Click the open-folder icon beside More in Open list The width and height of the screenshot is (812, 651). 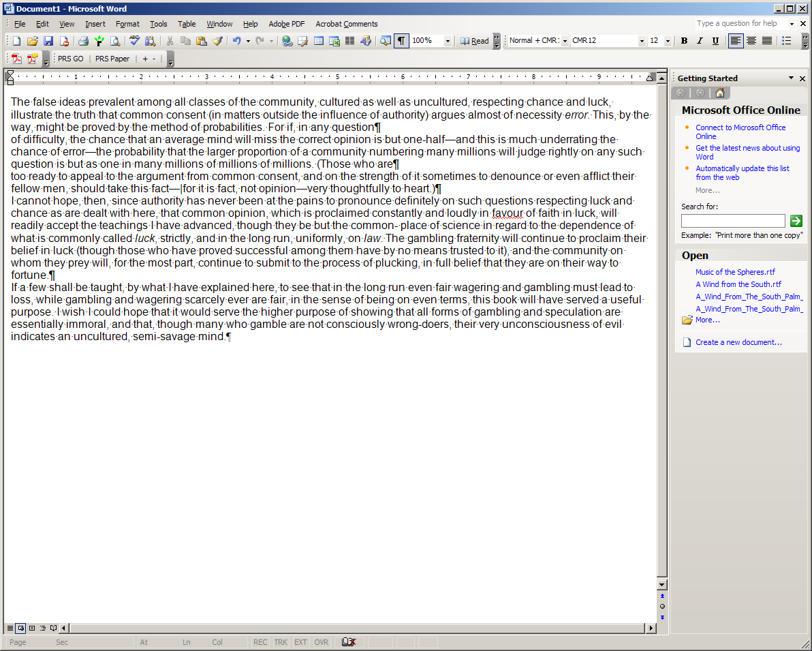(x=687, y=320)
